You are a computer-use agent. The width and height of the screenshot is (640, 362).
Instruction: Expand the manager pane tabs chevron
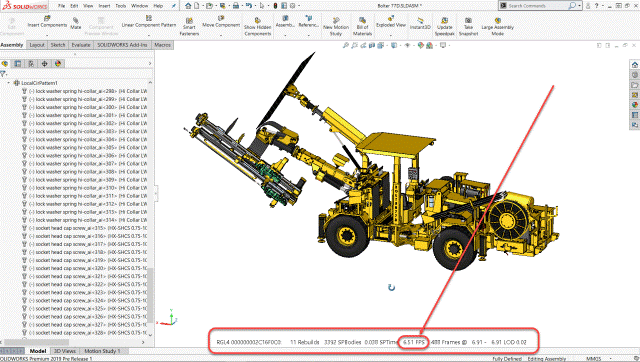(x=150, y=64)
